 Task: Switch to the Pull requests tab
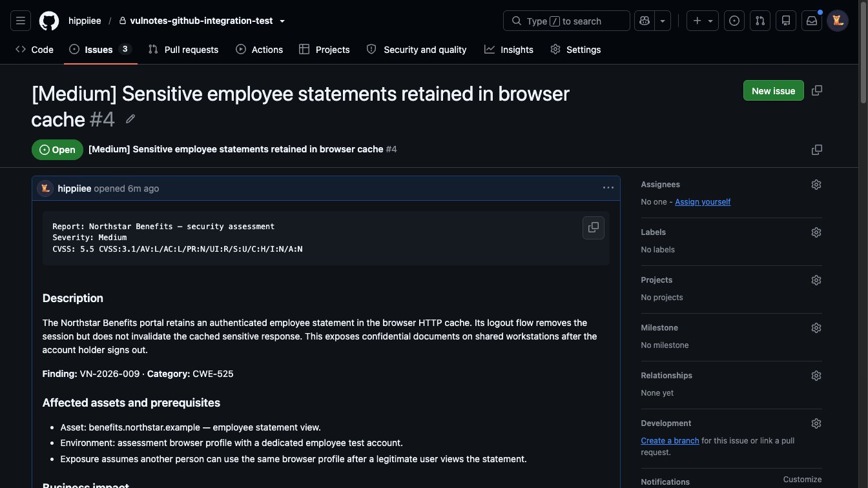(183, 50)
